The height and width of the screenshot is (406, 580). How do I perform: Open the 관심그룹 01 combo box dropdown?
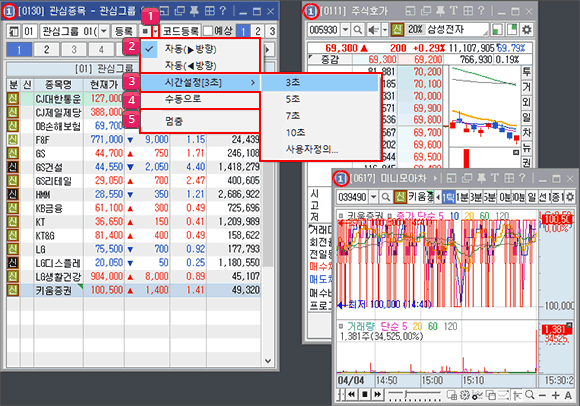click(x=104, y=31)
